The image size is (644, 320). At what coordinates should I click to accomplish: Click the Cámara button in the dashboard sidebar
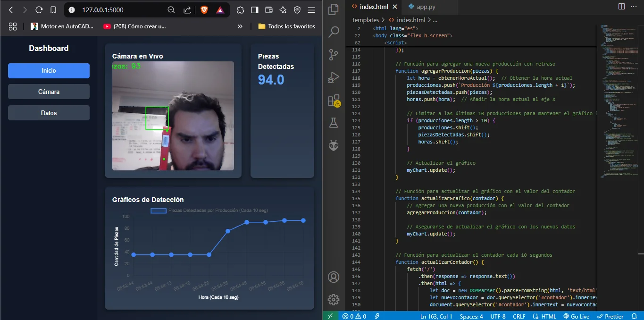click(49, 92)
